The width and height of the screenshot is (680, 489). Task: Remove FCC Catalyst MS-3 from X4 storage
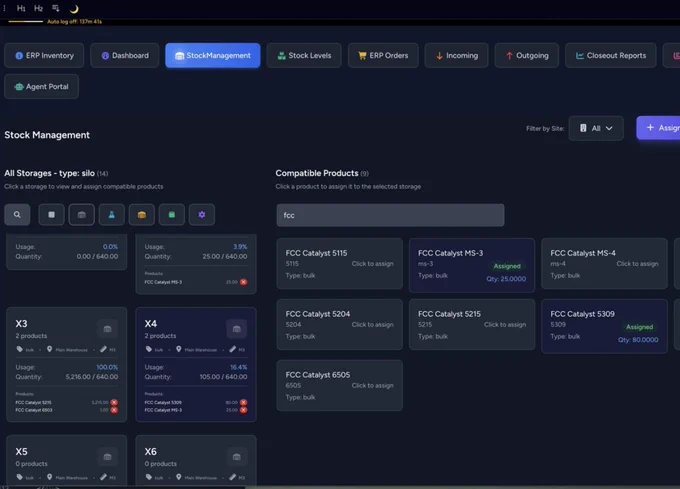tap(243, 410)
